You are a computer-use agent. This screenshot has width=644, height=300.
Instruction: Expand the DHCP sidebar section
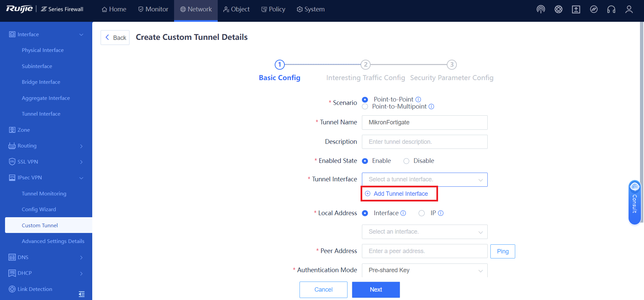[81, 274]
